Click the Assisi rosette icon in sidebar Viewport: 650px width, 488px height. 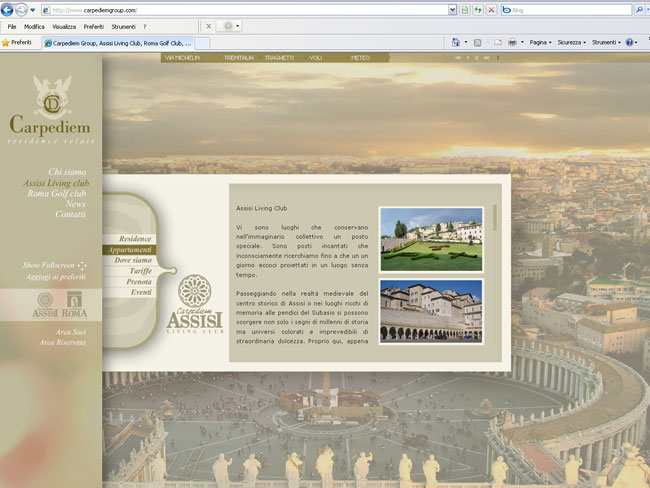tap(45, 305)
